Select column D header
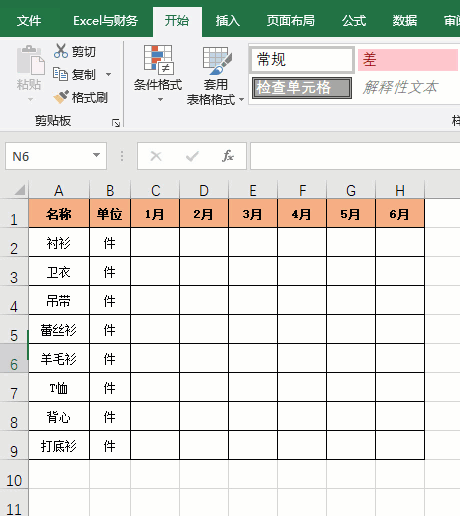This screenshot has width=460, height=516. point(204,190)
